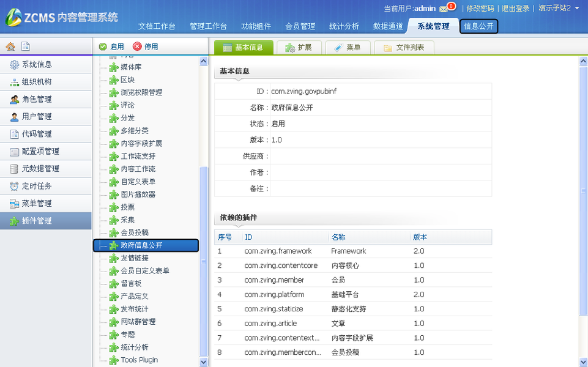Switch to the 扩展 tab
This screenshot has height=367, width=588.
[299, 46]
